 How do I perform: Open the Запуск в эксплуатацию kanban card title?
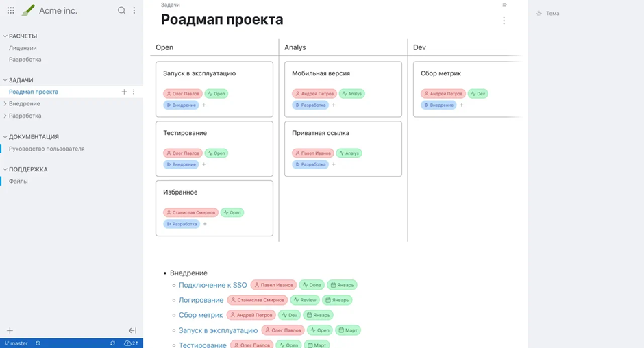pyautogui.click(x=199, y=73)
